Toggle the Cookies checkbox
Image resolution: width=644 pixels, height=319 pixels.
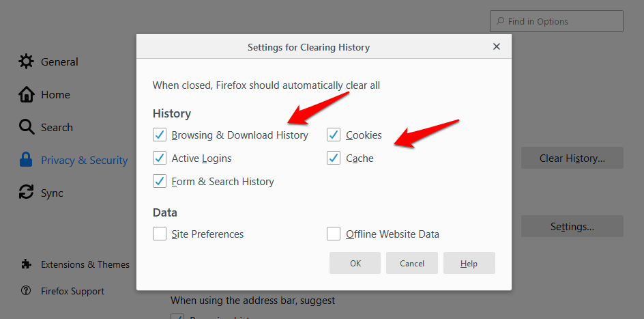coord(334,135)
